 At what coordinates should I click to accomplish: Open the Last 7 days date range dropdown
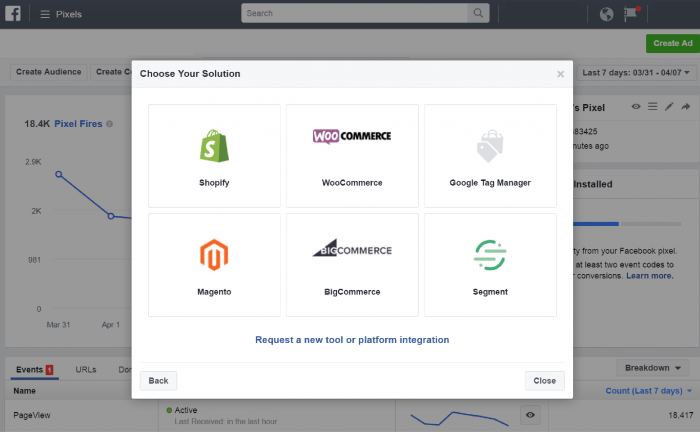point(637,72)
